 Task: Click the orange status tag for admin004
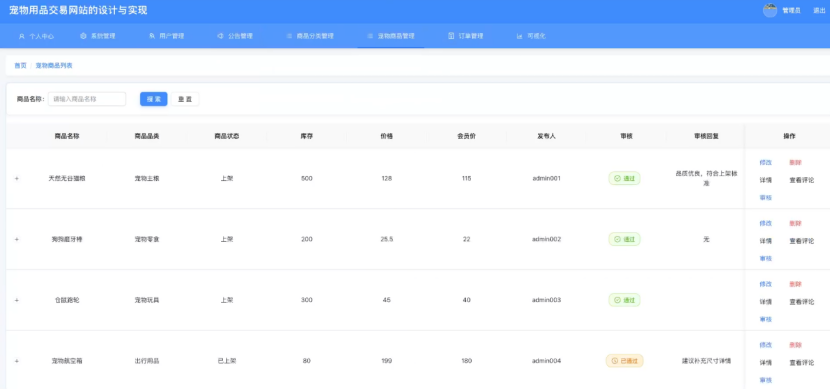pyautogui.click(x=625, y=361)
